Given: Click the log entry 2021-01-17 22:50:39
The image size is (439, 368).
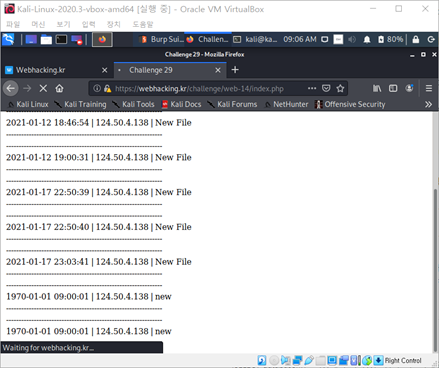Looking at the screenshot, I should (99, 192).
